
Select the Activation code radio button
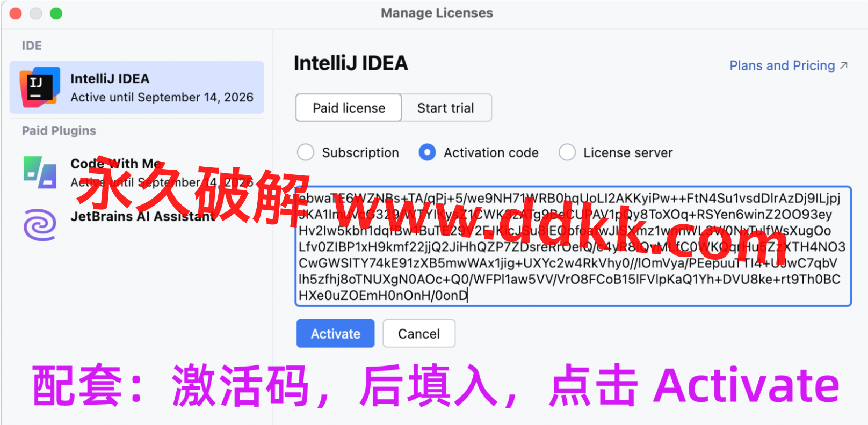click(x=427, y=152)
